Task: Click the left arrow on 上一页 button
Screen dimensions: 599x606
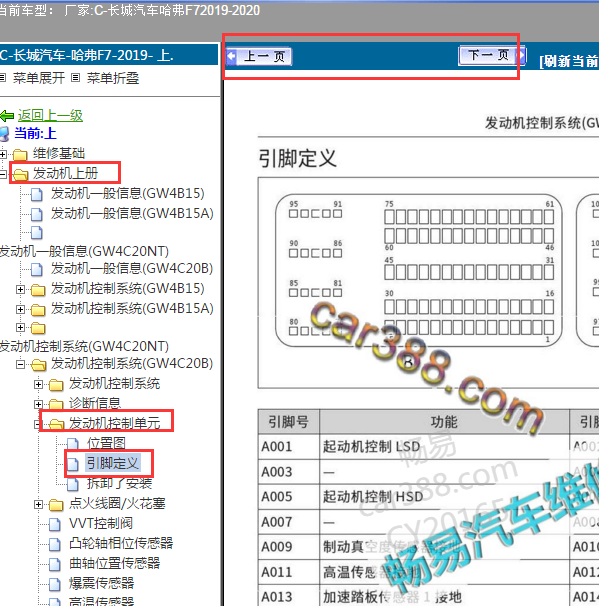Action: (231, 56)
